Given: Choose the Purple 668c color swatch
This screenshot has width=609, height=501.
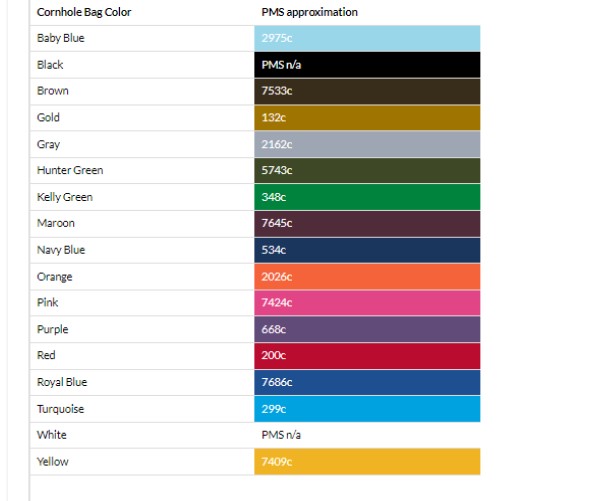Looking at the screenshot, I should pyautogui.click(x=367, y=329).
